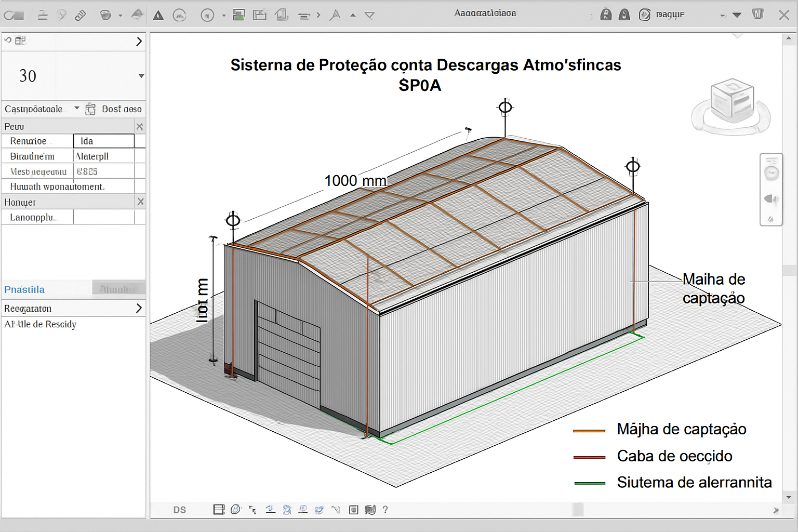The height and width of the screenshot is (532, 798).
Task: Click the scroll up arrow of vertical scrollbar
Action: pos(789,38)
